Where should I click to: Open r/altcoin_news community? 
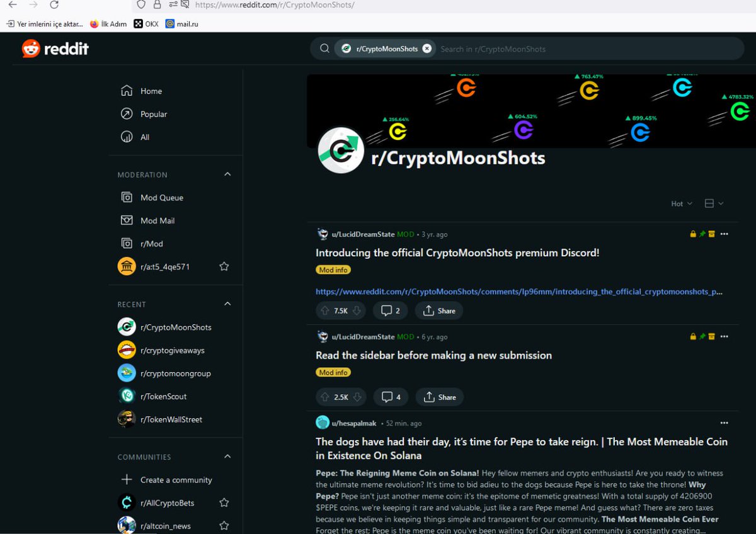pyautogui.click(x=164, y=526)
